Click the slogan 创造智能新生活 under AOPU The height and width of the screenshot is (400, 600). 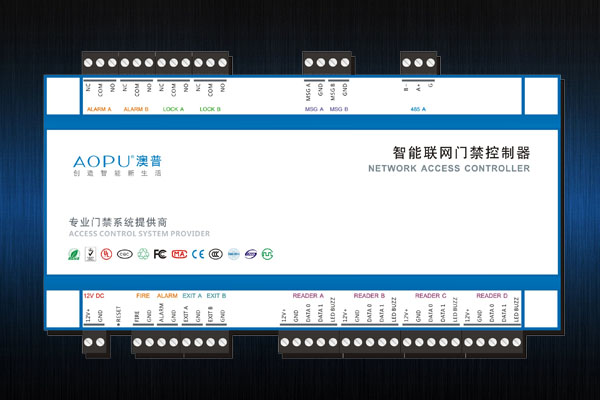click(117, 173)
